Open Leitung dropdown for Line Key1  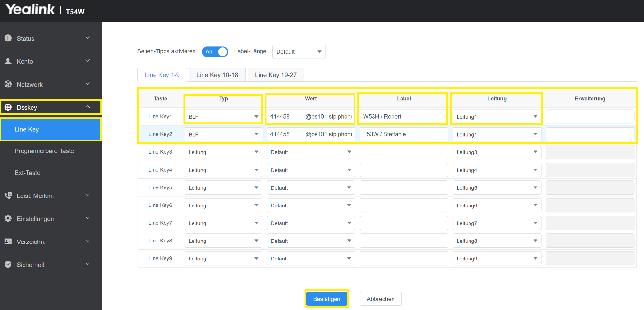pos(497,117)
